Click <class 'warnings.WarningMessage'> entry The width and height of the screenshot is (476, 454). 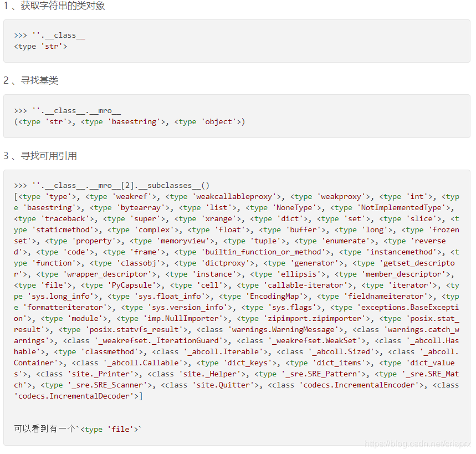pyautogui.click(x=270, y=329)
